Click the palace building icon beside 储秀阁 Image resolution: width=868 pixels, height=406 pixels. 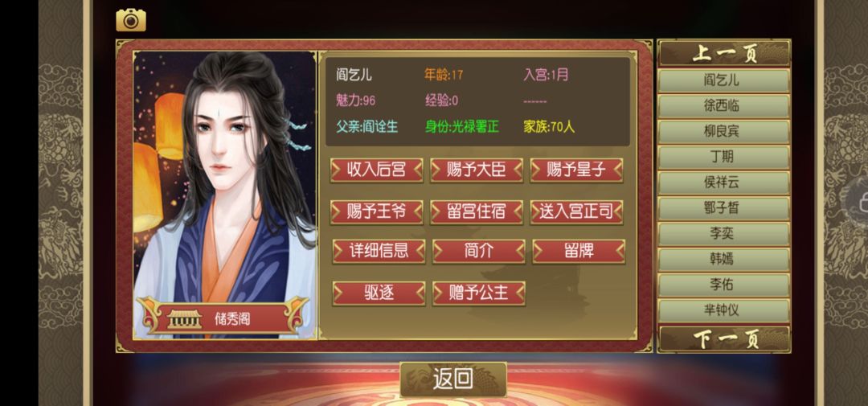pyautogui.click(x=184, y=319)
